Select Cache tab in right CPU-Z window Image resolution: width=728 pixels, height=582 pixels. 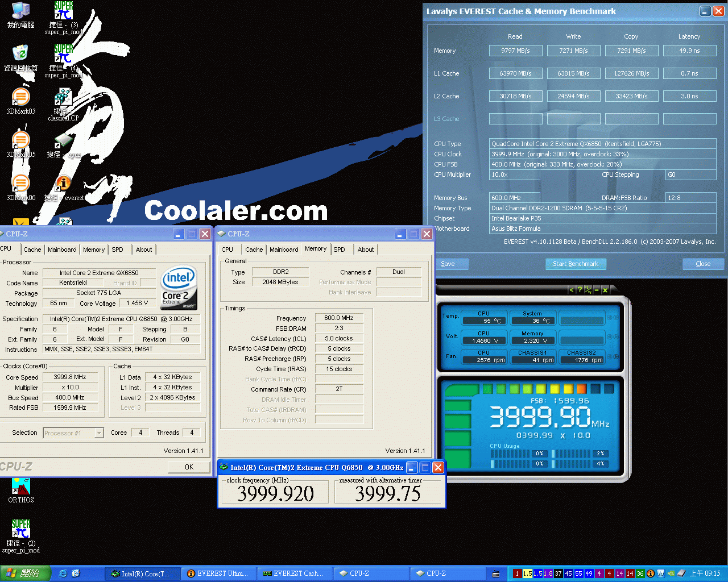pos(254,250)
